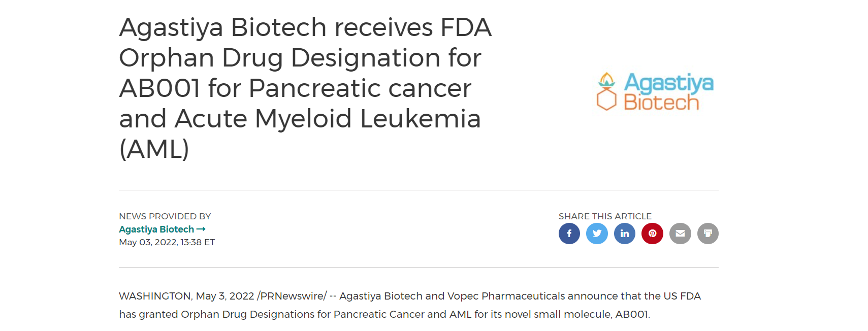868x331 pixels.
Task: Click the WASHINGTON dateline in article body
Action: click(x=155, y=296)
